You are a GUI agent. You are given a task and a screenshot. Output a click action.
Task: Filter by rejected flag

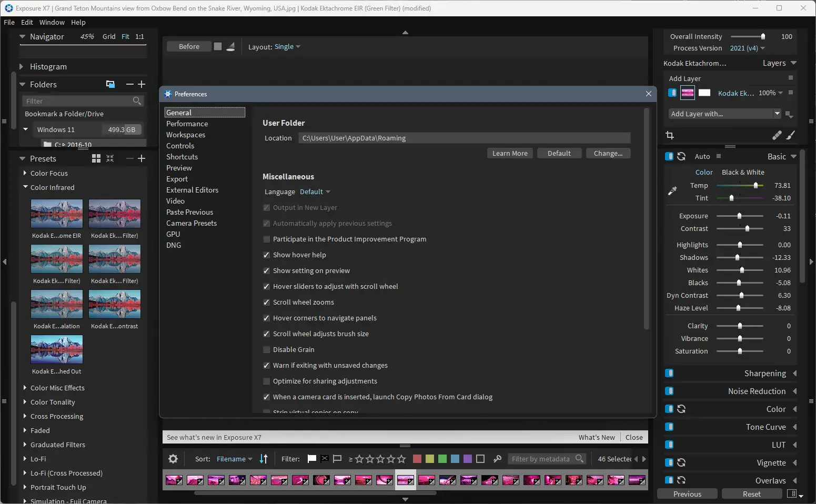coord(325,459)
